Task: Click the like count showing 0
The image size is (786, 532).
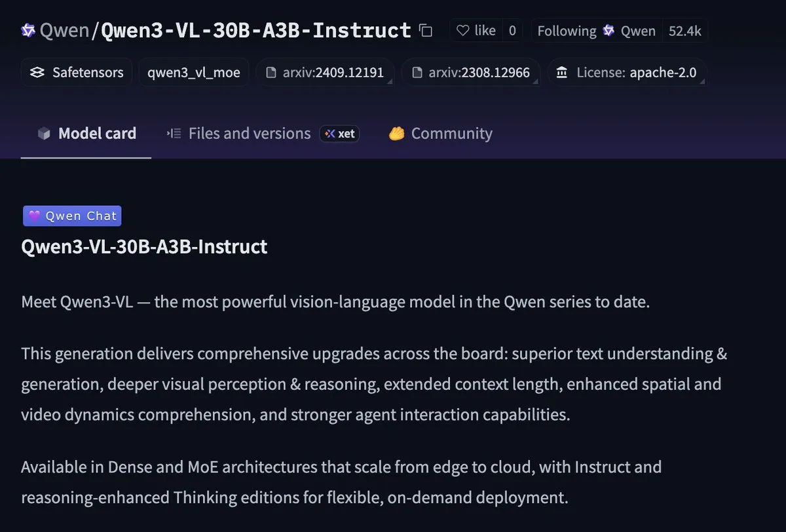Action: 512,31
